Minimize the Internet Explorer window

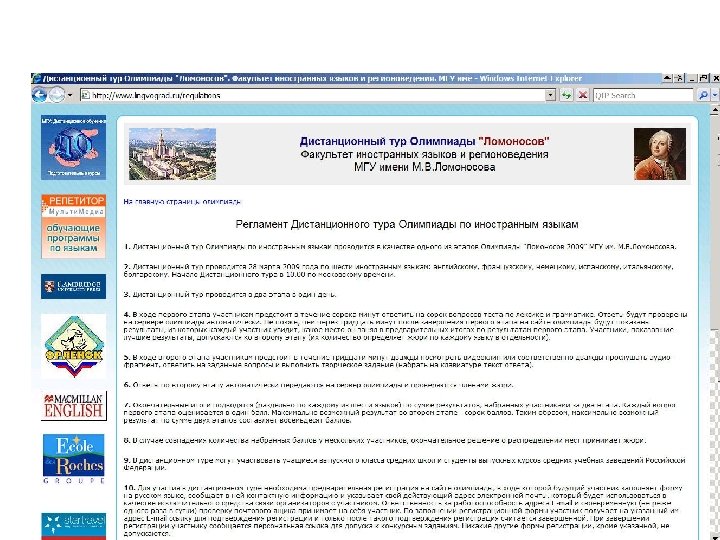(692, 79)
